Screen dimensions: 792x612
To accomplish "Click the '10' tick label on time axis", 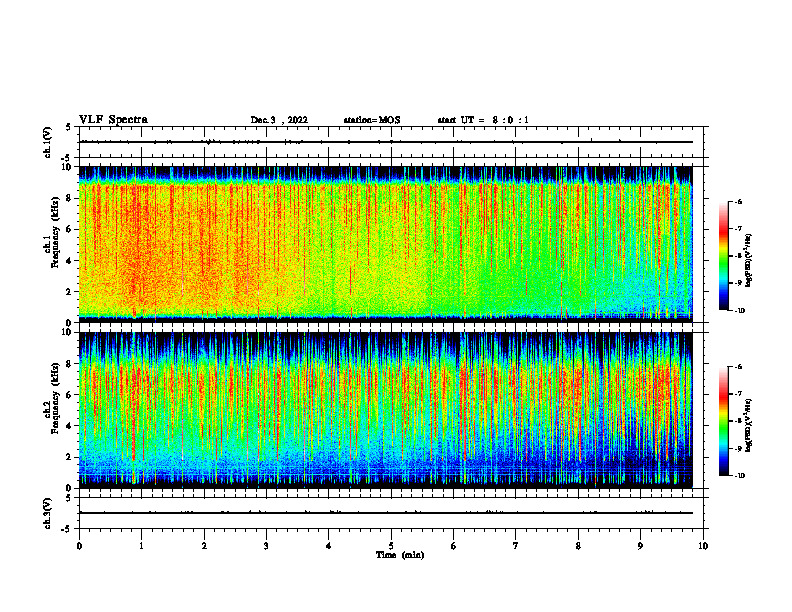I will (x=703, y=546).
